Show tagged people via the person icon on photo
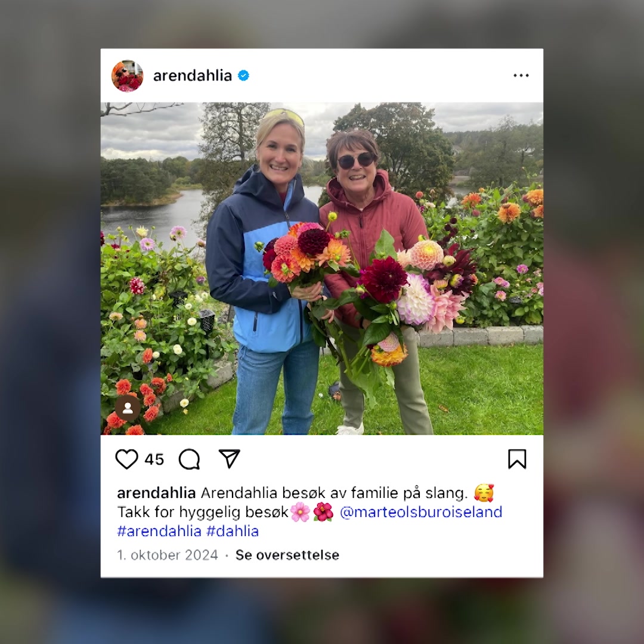The height and width of the screenshot is (644, 644). [x=128, y=408]
